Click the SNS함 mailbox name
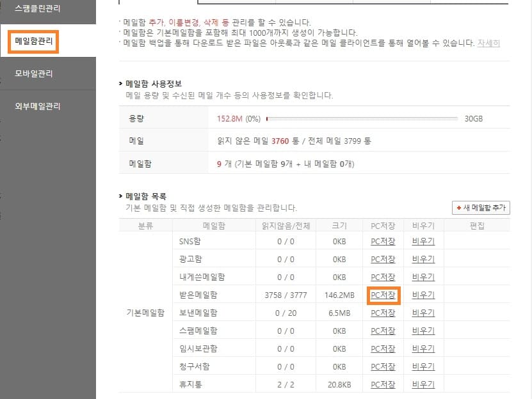 tap(190, 241)
